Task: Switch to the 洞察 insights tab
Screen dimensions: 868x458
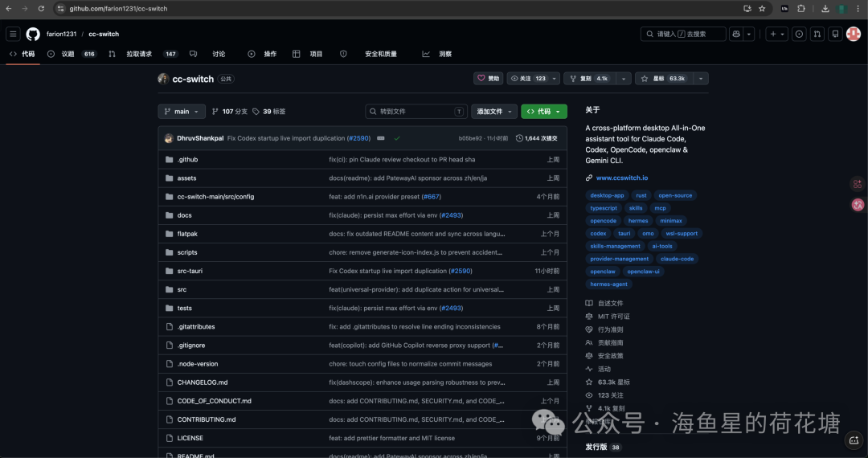Action: point(436,54)
